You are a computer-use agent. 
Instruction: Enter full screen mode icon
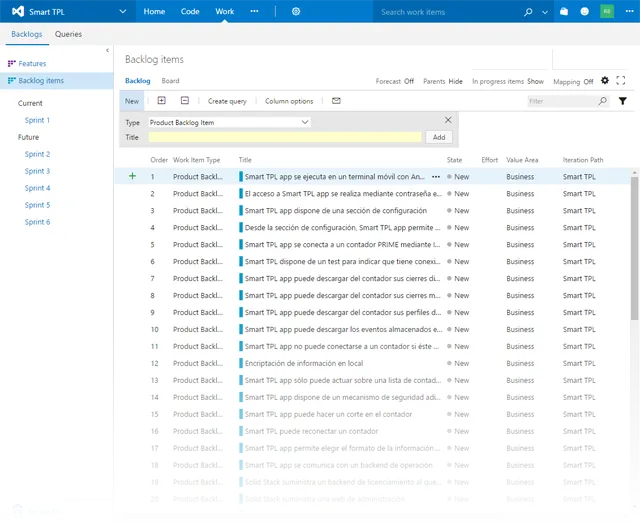(621, 80)
